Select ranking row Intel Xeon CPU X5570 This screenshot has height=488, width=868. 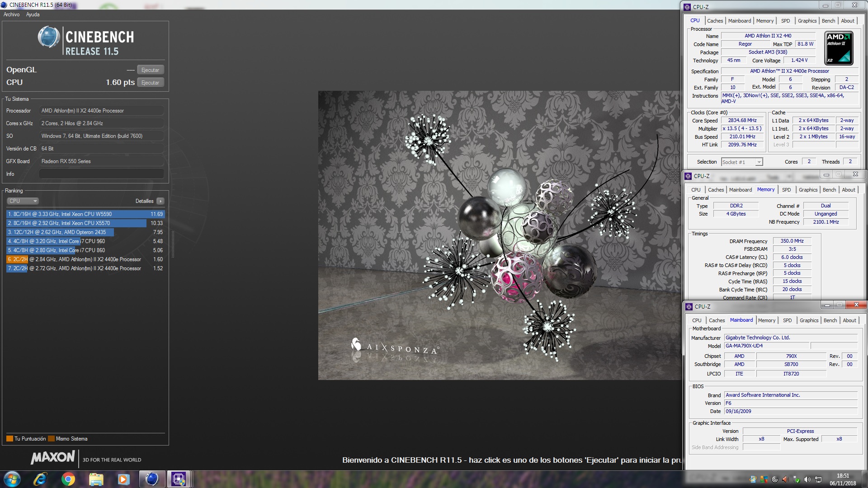[x=85, y=223]
